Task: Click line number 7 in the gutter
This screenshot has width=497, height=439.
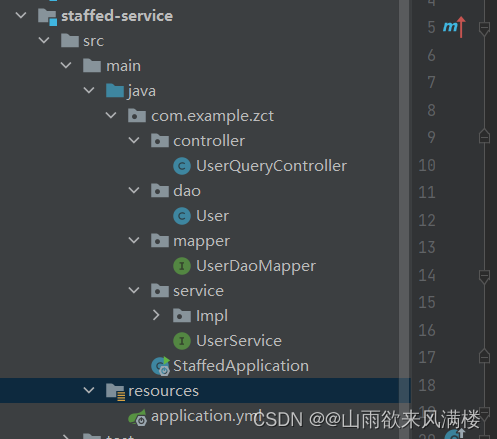Action: pyautogui.click(x=431, y=82)
